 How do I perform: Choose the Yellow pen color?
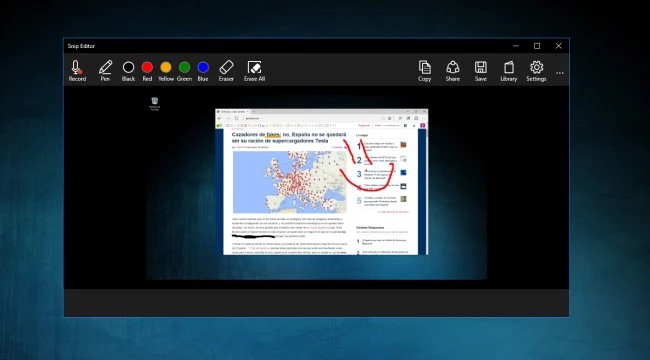[166, 71]
